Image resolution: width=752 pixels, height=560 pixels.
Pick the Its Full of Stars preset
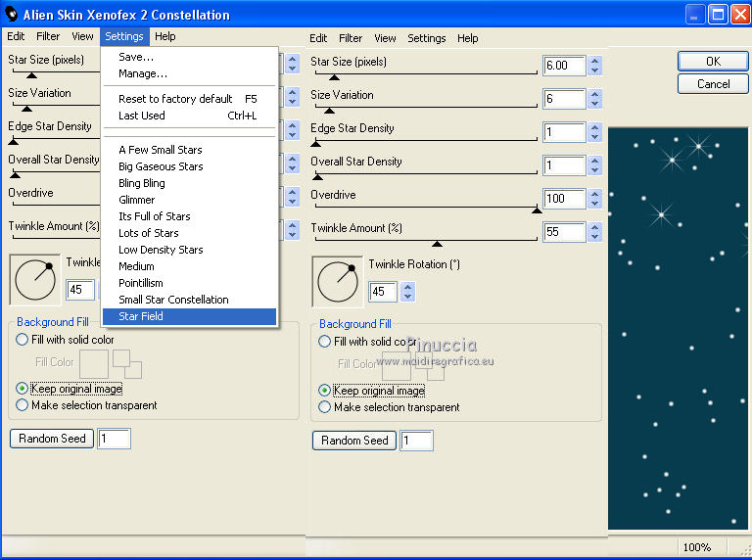pyautogui.click(x=189, y=216)
